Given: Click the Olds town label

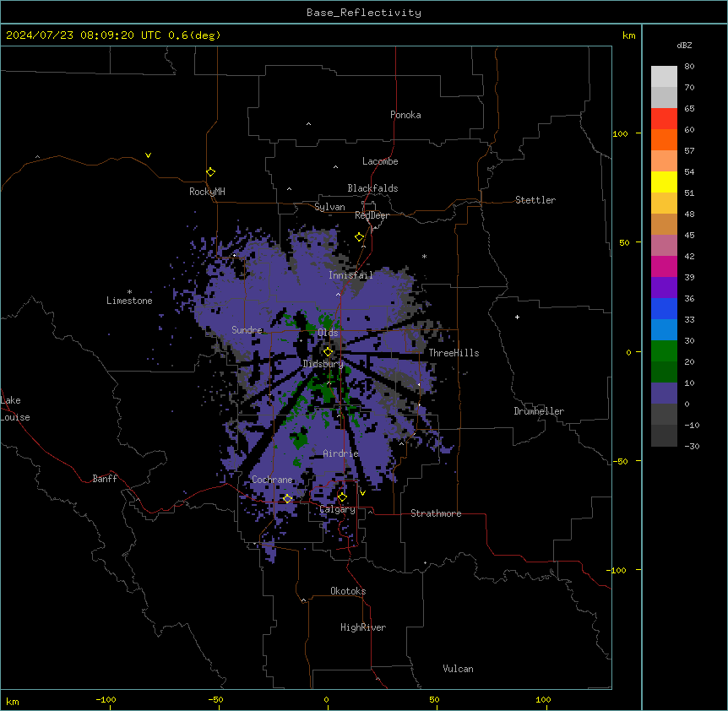Looking at the screenshot, I should 328,333.
